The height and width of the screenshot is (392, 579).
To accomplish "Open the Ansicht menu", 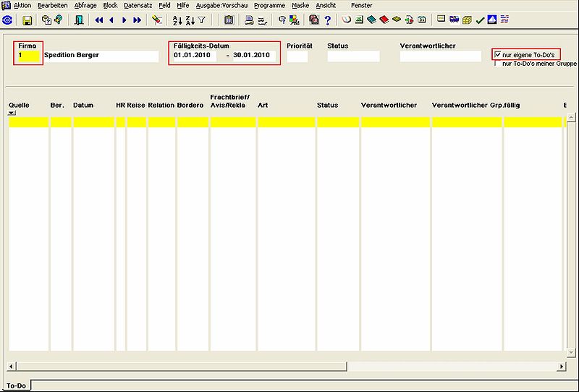I will [326, 6].
